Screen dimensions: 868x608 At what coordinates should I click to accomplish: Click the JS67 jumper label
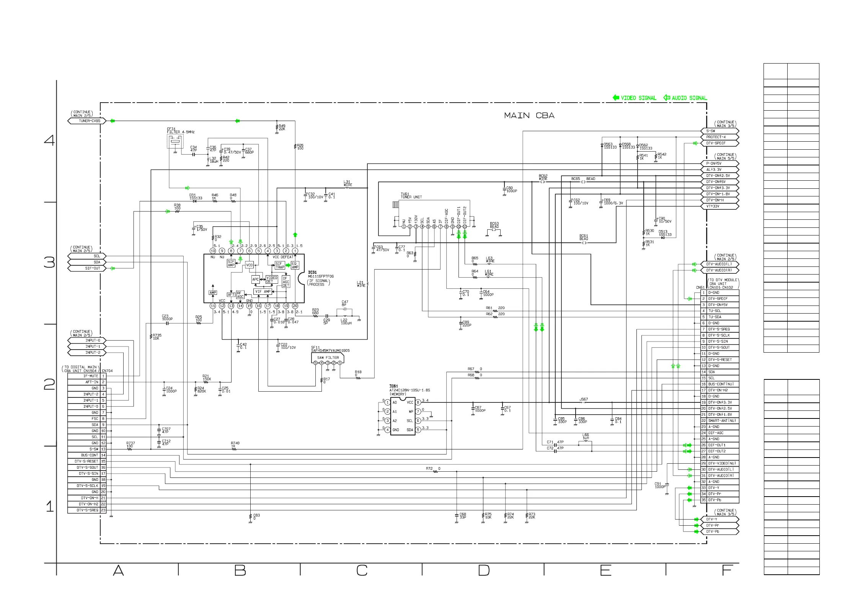pos(584,399)
